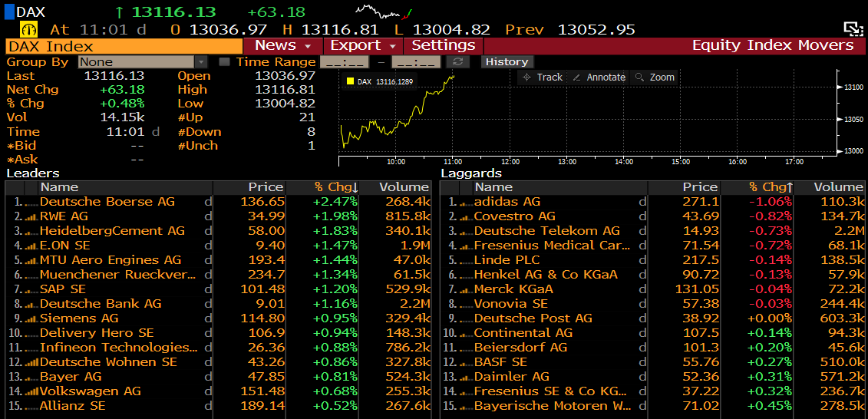Click the yellow gauge icon before At 11:01

tap(28, 29)
